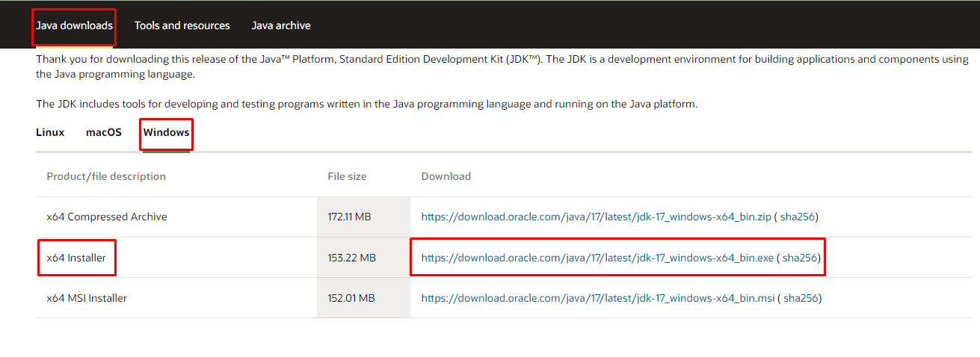This screenshot has height=357, width=980.
Task: Open sha256 checksum for the exe installer
Action: (799, 258)
